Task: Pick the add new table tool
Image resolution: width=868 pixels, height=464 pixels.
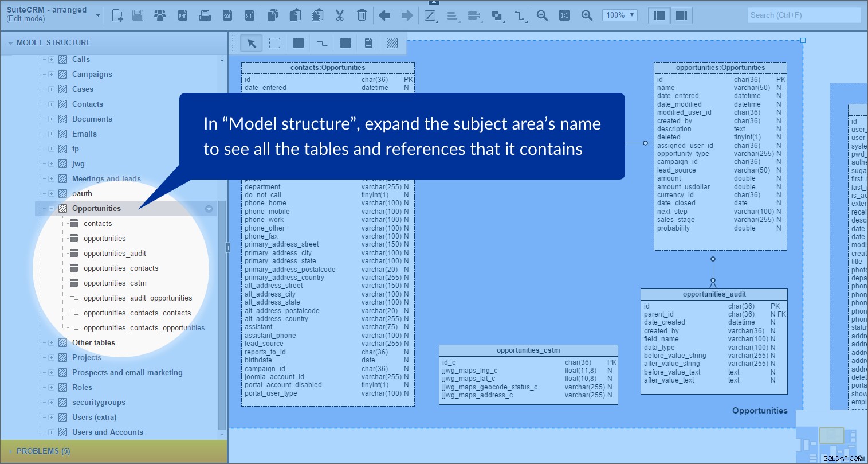Action: pyautogui.click(x=299, y=43)
